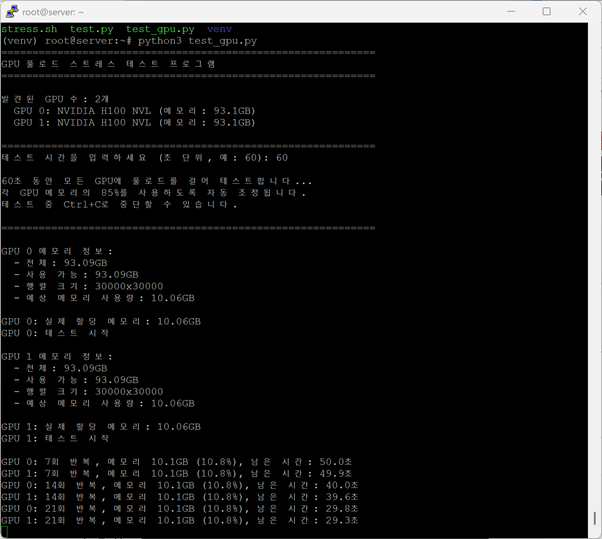
Task: Close the root@server terminal window
Action: (585, 11)
